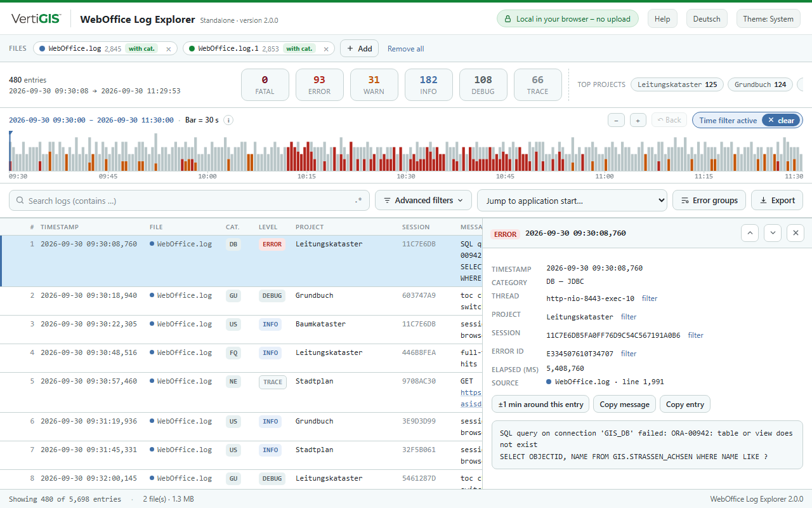Screen dimensions: 812x508
Task: Click Remove all files link
Action: click(406, 49)
